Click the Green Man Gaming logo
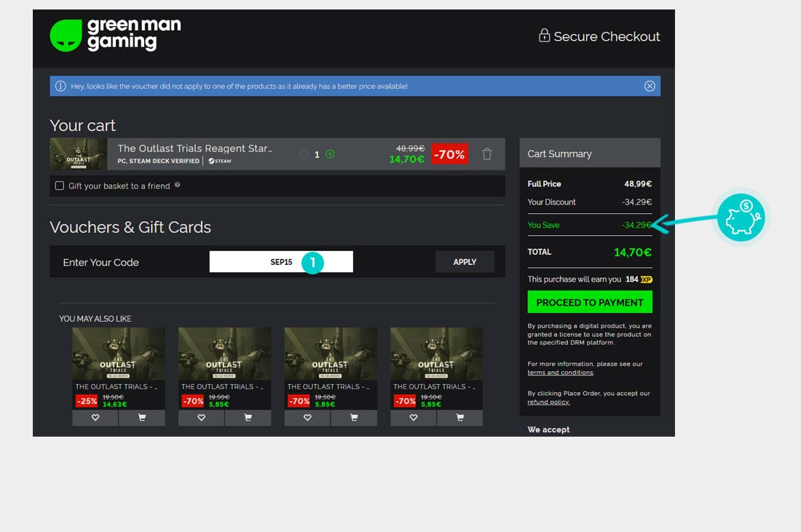 click(x=115, y=35)
